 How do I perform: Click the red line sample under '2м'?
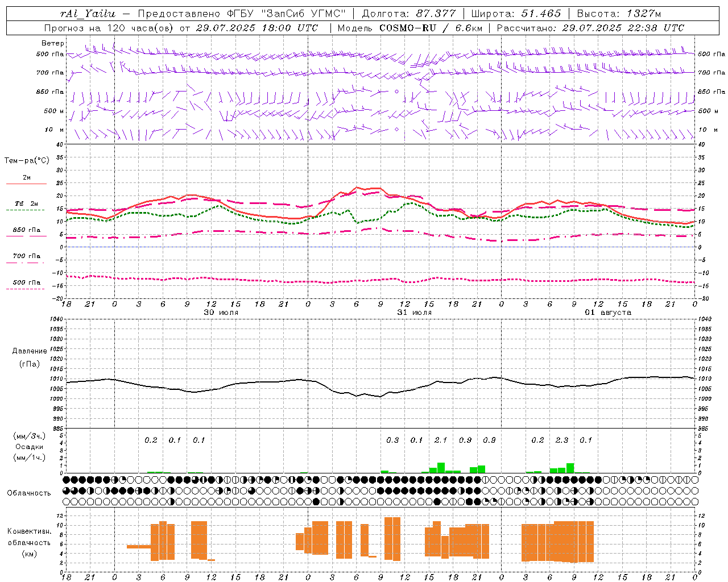[x=26, y=184]
